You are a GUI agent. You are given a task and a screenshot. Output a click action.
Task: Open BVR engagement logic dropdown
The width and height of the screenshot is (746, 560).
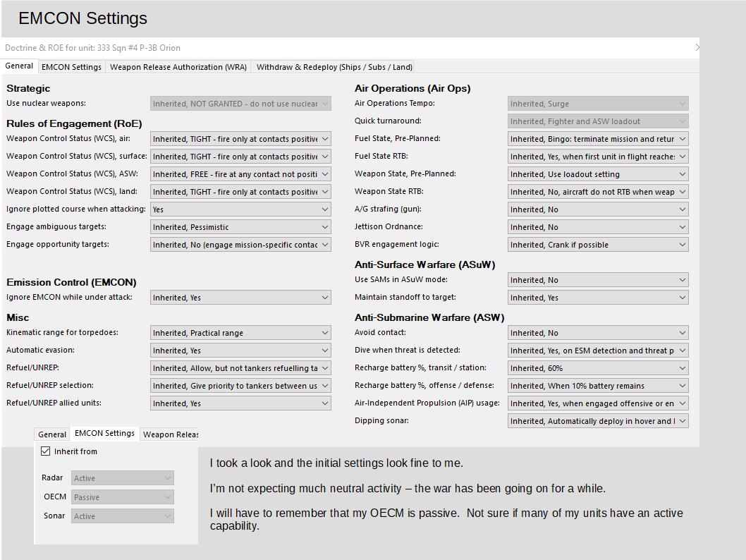pos(598,245)
